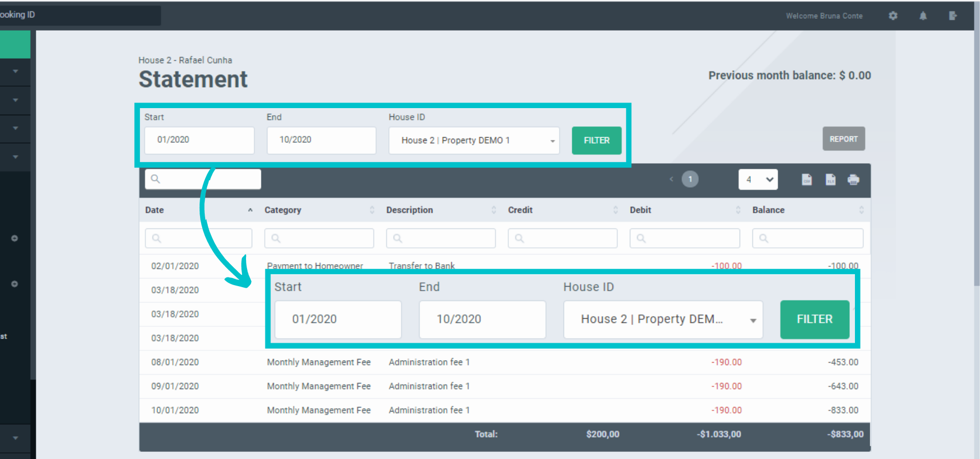Click the REPORT button
This screenshot has width=980, height=459.
tap(843, 139)
